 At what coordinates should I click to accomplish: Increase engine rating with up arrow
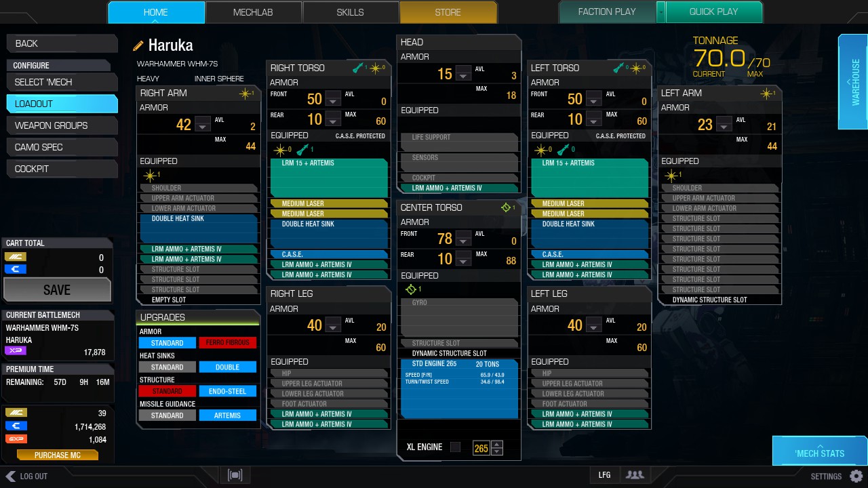coord(497,445)
